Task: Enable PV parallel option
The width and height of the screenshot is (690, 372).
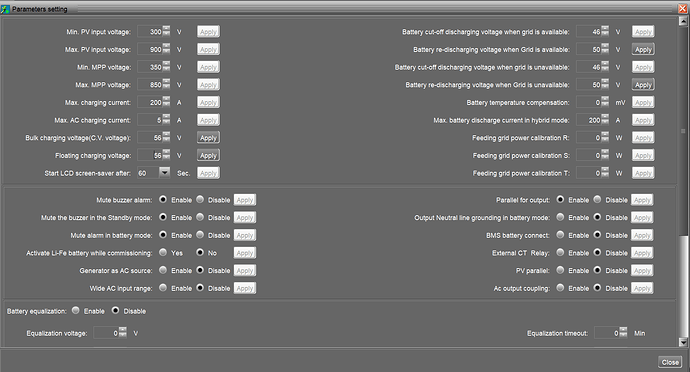Action: click(560, 270)
